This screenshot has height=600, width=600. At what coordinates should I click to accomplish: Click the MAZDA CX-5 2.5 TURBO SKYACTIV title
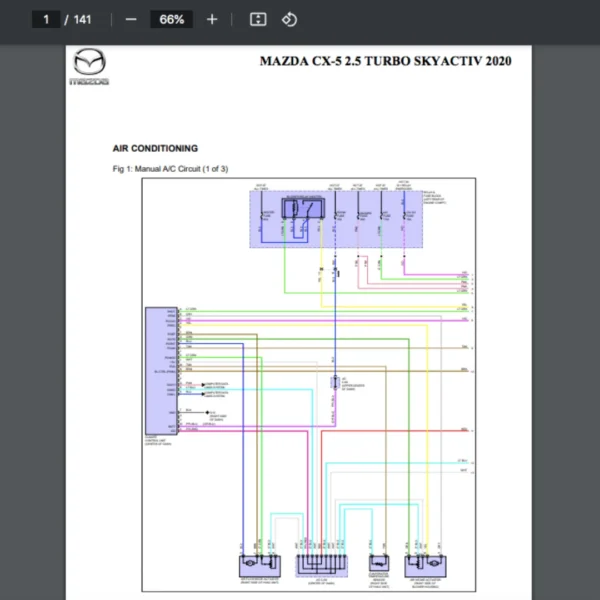pyautogui.click(x=385, y=61)
